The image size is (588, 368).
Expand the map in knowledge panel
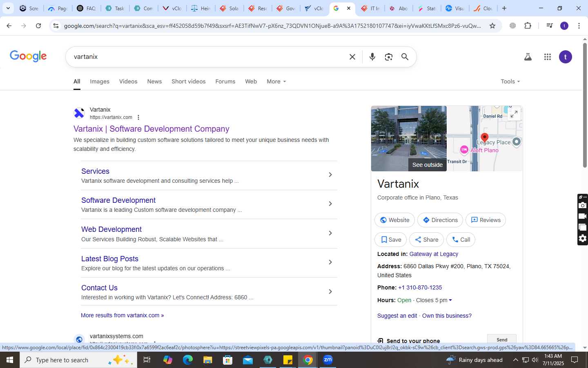point(514,114)
